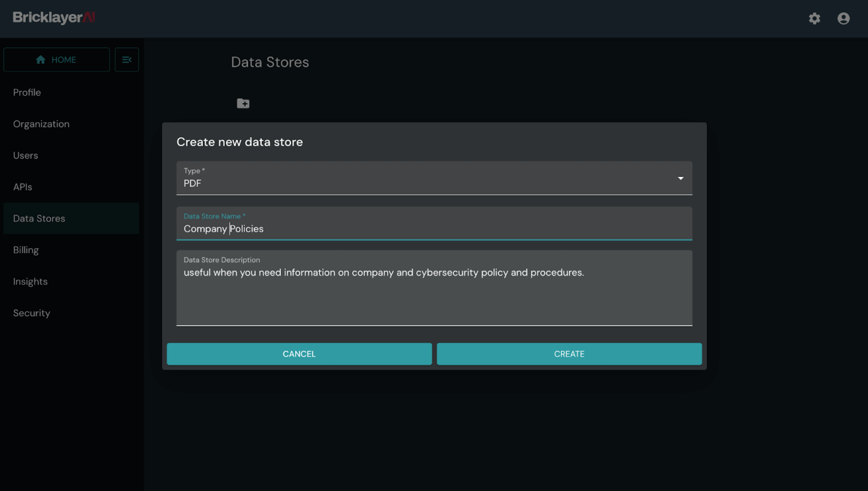Open the settings gear icon
Image resolution: width=868 pixels, height=491 pixels.
814,19
